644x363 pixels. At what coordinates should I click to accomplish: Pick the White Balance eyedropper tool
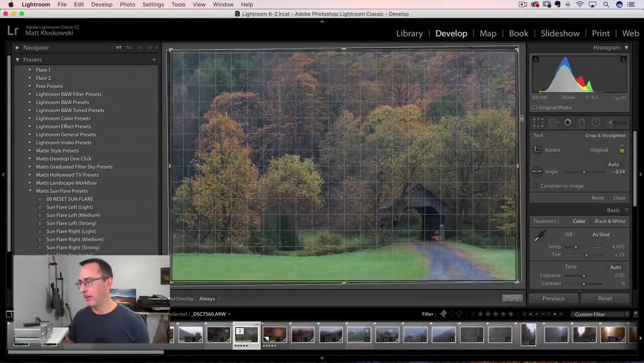click(x=539, y=236)
